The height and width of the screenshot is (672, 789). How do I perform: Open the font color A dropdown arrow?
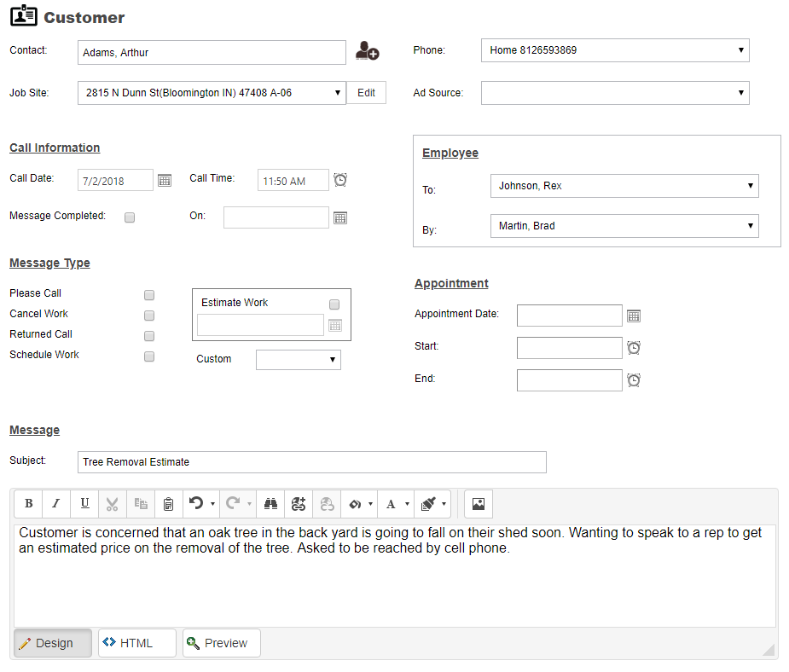coord(407,504)
